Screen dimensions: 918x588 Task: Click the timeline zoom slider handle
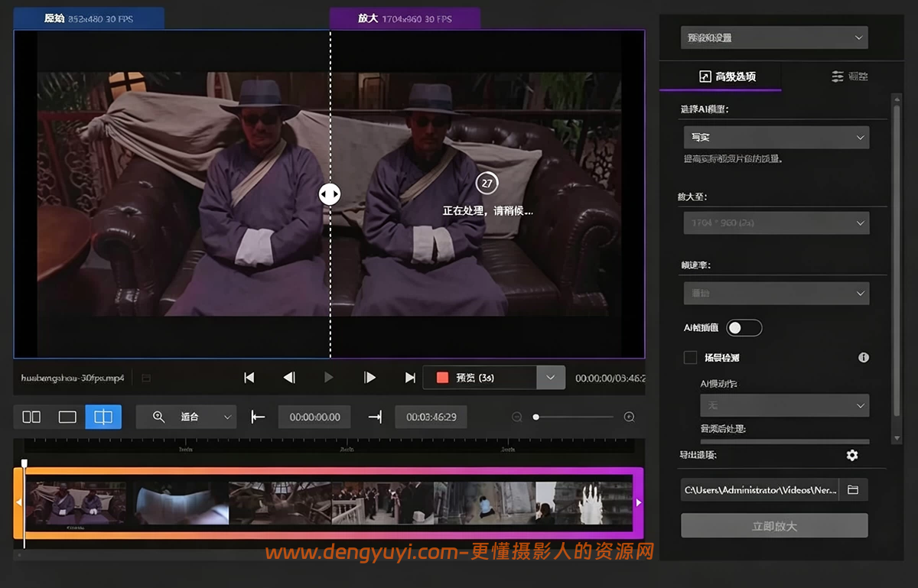pos(536,417)
